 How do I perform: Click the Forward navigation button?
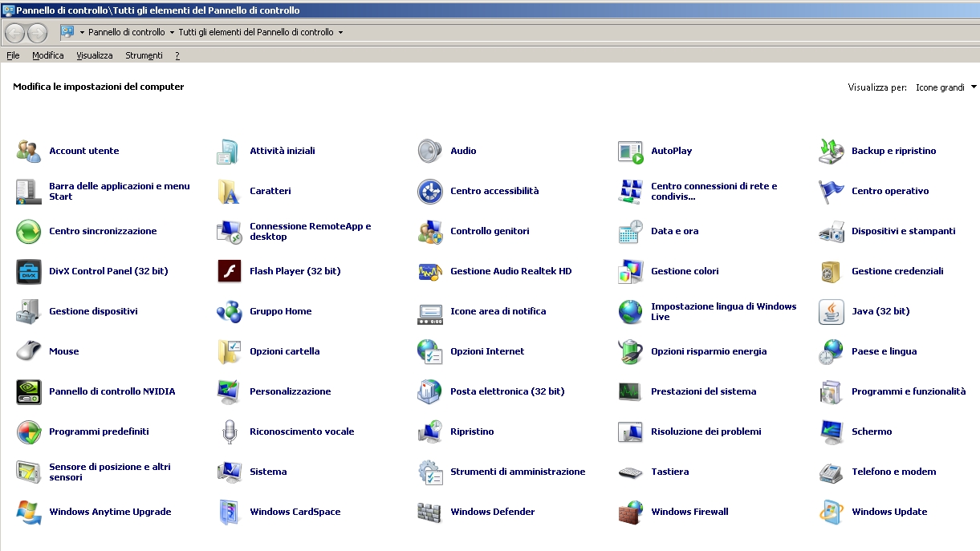pyautogui.click(x=37, y=33)
